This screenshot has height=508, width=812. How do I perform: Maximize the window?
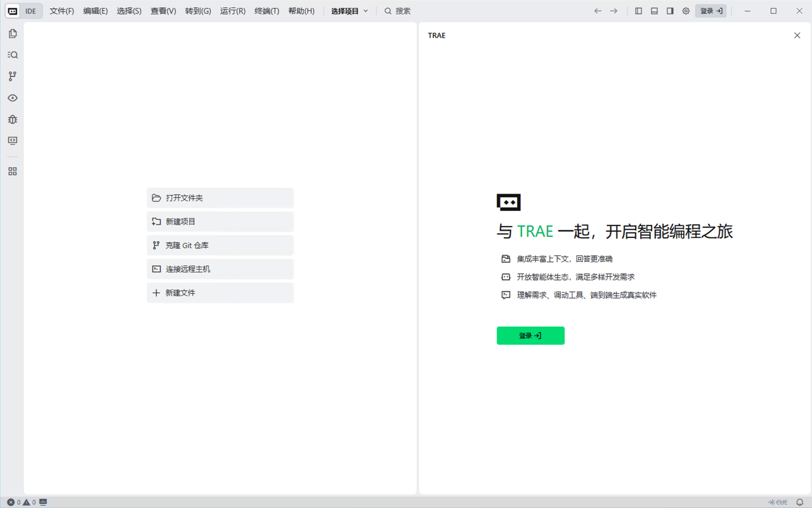[x=773, y=11]
